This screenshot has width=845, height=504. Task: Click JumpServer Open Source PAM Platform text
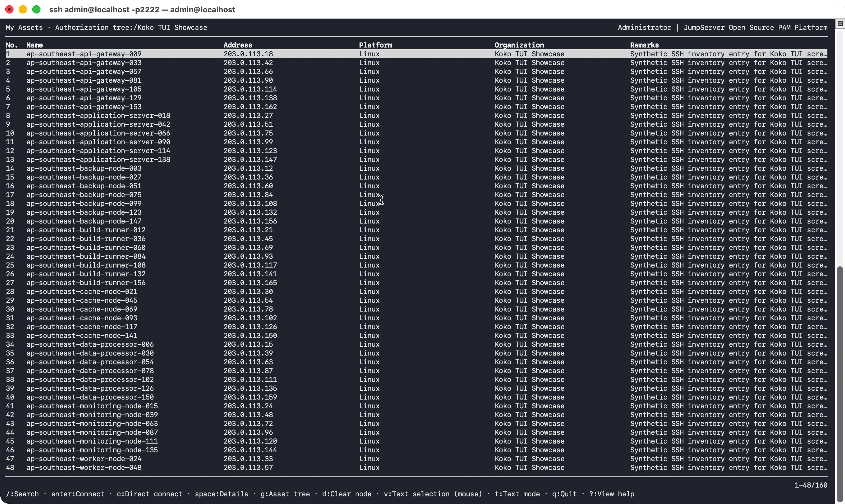point(755,28)
